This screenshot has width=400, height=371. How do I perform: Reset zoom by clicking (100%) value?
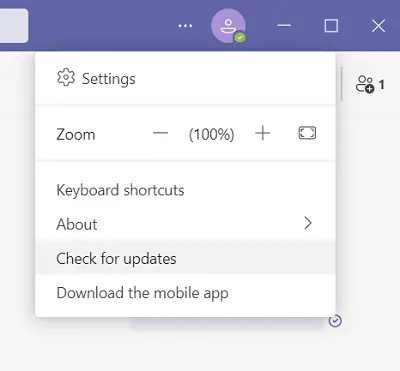point(211,134)
